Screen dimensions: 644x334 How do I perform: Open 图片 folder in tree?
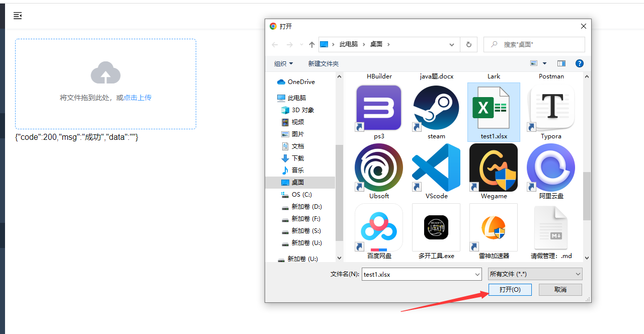pos(293,134)
